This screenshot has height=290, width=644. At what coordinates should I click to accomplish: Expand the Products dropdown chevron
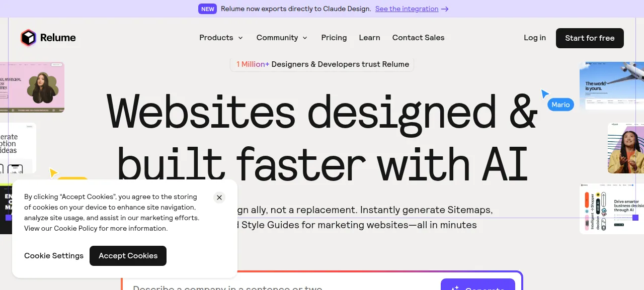(240, 38)
